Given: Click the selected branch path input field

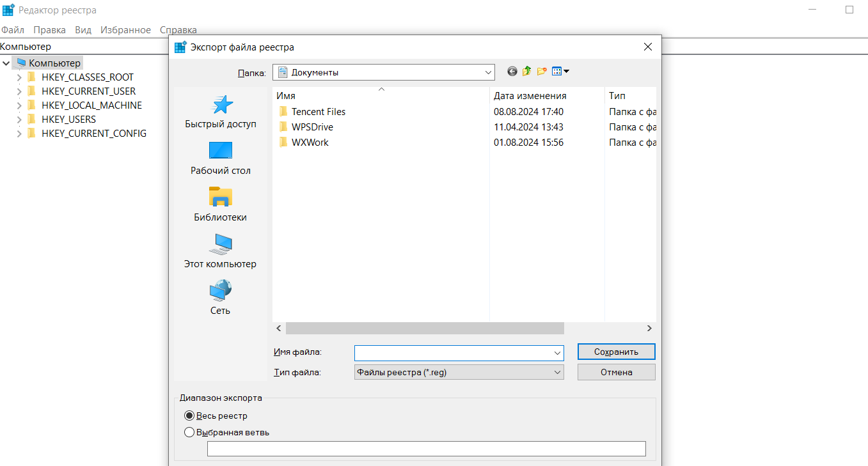Looking at the screenshot, I should click(427, 449).
